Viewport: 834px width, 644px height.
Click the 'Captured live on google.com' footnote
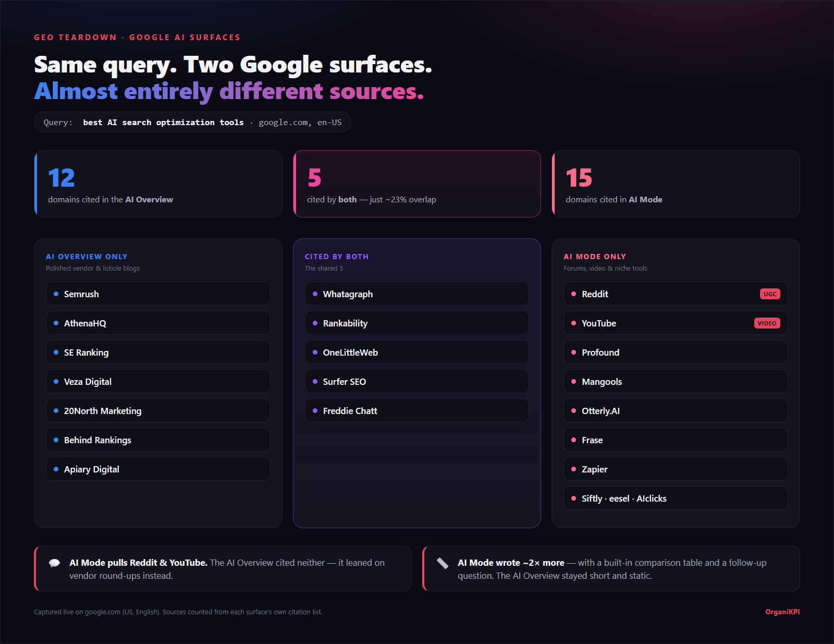coord(178,612)
